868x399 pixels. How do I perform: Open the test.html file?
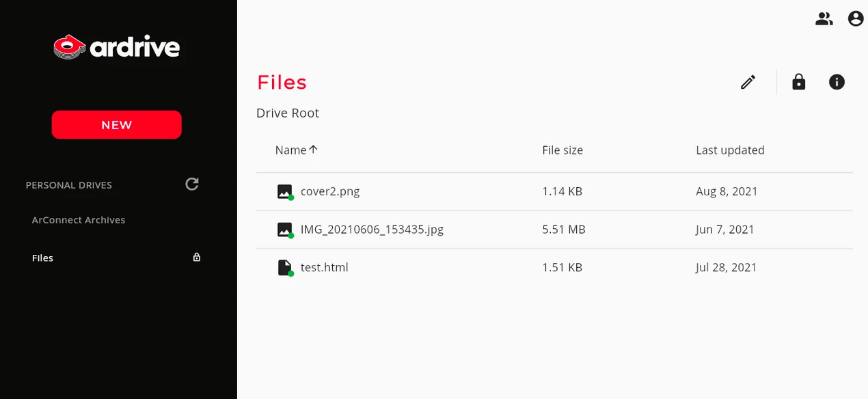click(x=325, y=268)
